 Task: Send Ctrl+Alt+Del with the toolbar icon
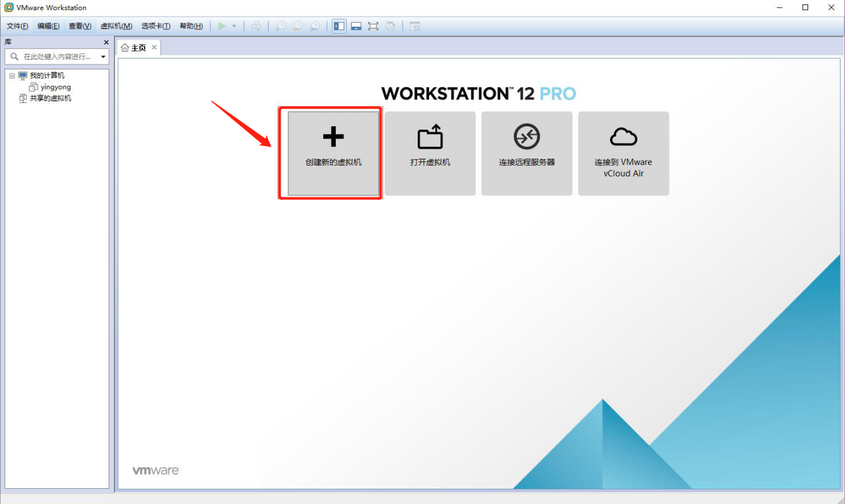coord(256,26)
